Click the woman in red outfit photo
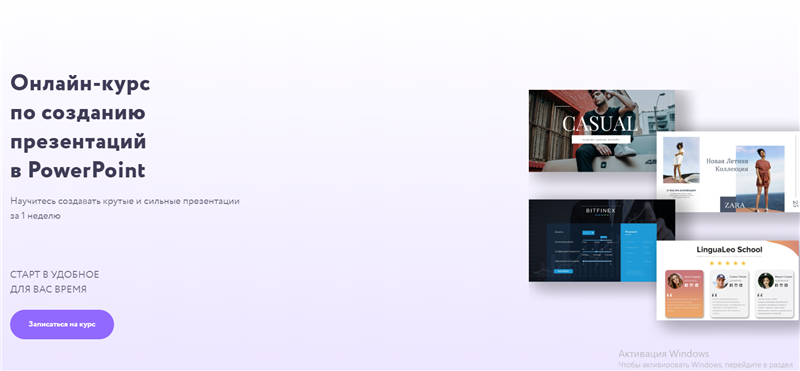This screenshot has width=800, height=371. [x=760, y=179]
